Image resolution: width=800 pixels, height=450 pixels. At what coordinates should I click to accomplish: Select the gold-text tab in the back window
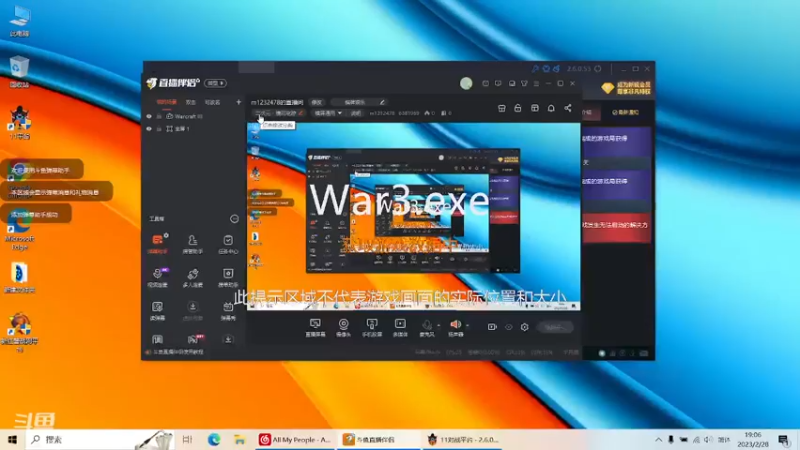pyautogui.click(x=626, y=112)
